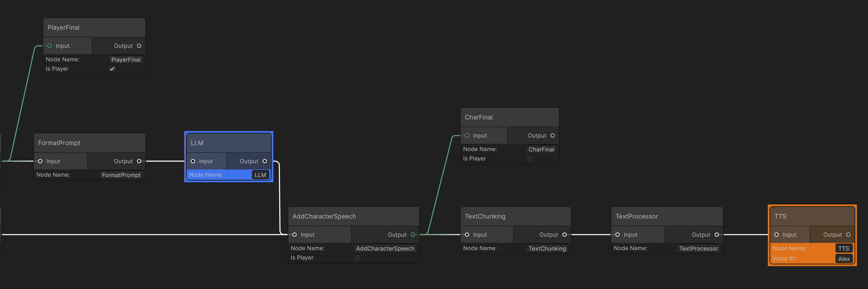The image size is (868, 289).
Task: Click the TTS node input port
Action: click(776, 235)
